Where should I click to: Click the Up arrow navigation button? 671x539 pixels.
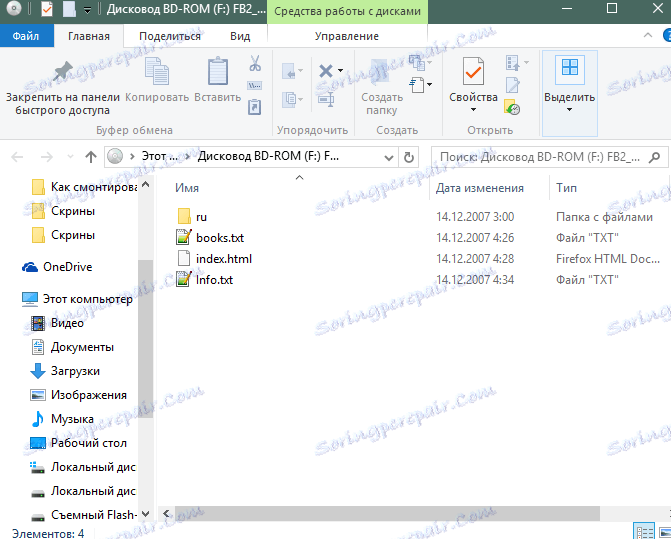(x=91, y=157)
